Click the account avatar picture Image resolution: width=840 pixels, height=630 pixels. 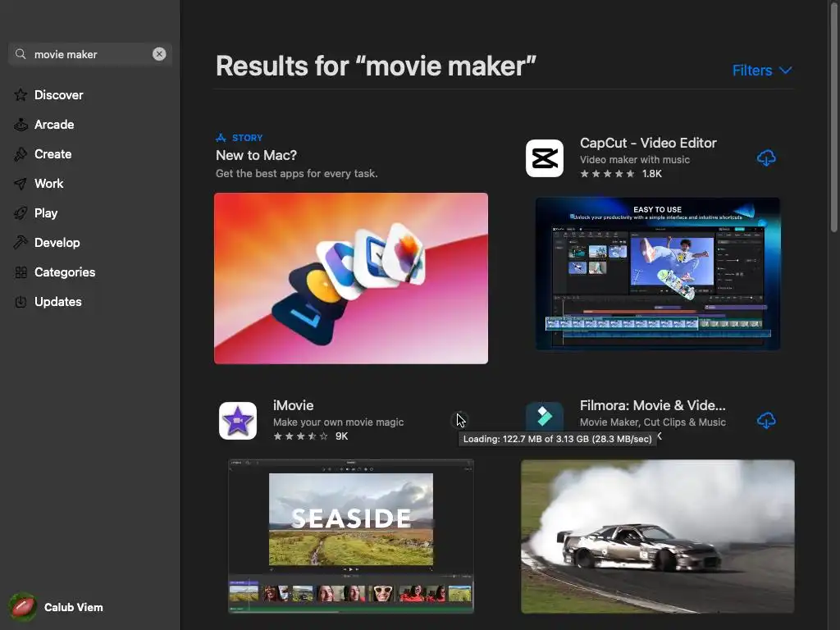(22, 607)
